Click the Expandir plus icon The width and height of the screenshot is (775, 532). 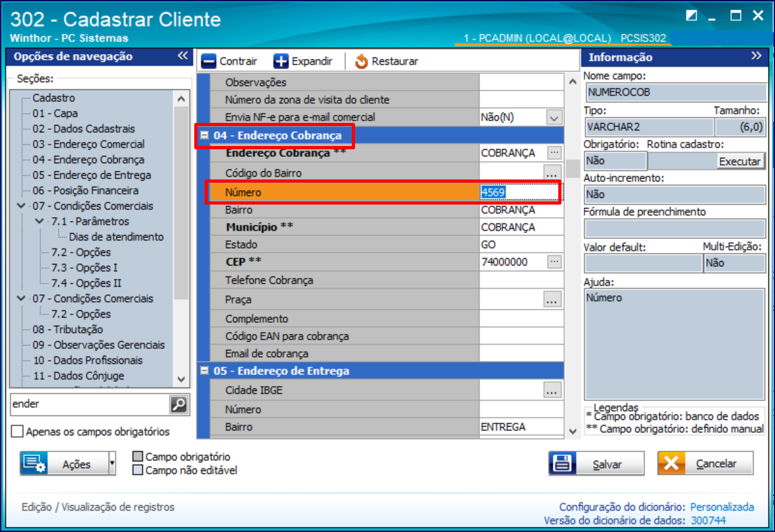pos(281,61)
